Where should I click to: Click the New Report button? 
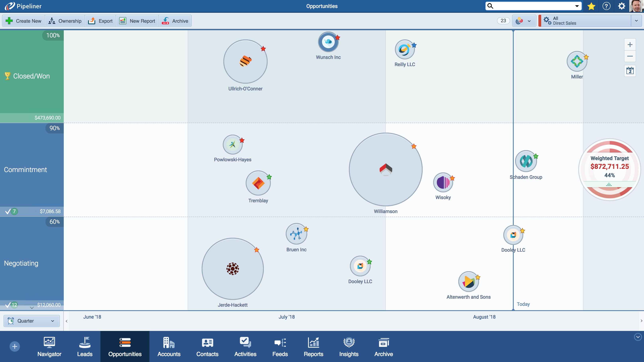pos(137,21)
